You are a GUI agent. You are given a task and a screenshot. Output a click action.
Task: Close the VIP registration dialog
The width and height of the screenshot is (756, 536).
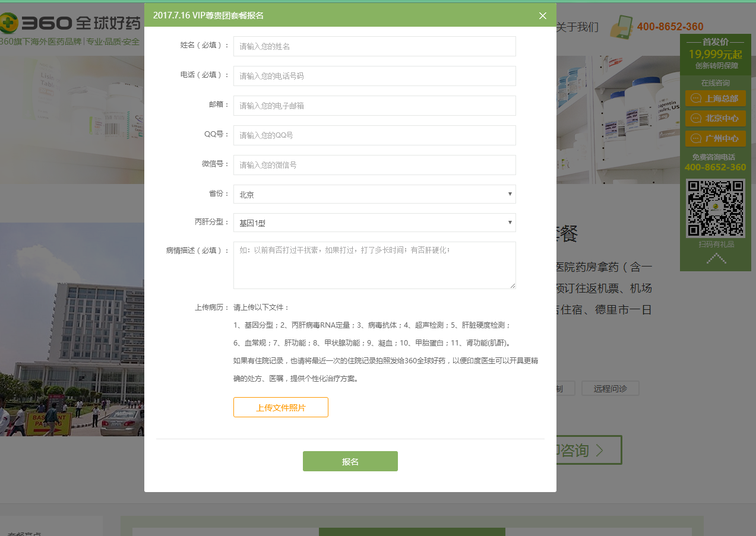[x=542, y=15]
